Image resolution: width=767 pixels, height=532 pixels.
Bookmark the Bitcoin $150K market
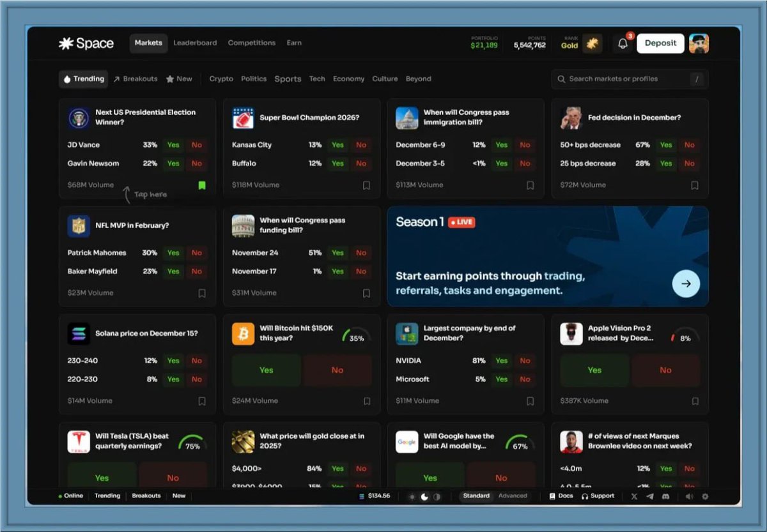click(x=367, y=401)
